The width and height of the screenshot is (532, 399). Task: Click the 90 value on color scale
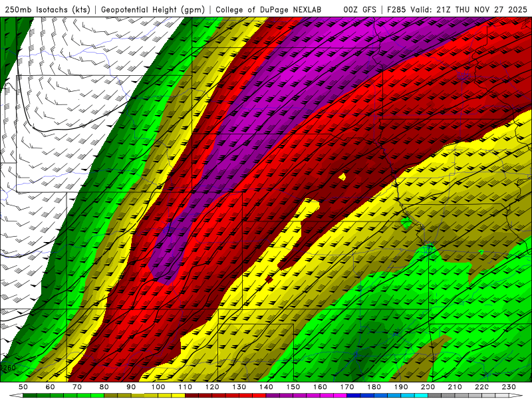(x=131, y=387)
